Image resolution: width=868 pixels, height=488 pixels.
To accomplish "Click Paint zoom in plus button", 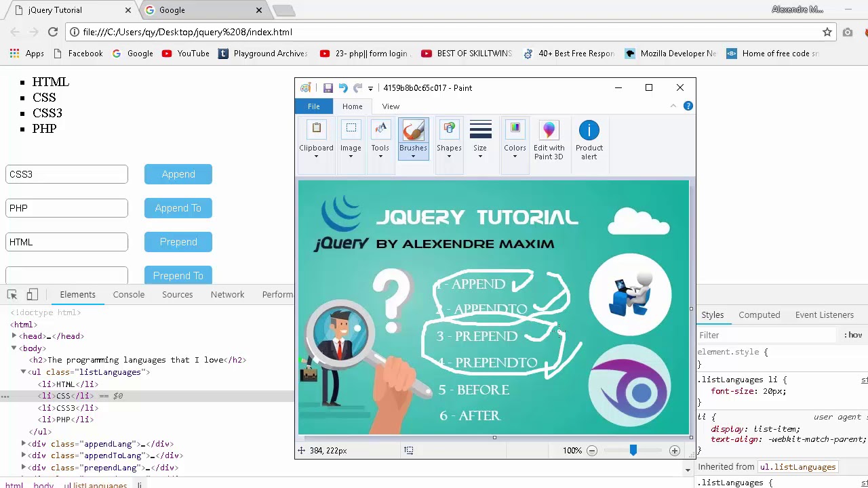I will [675, 451].
